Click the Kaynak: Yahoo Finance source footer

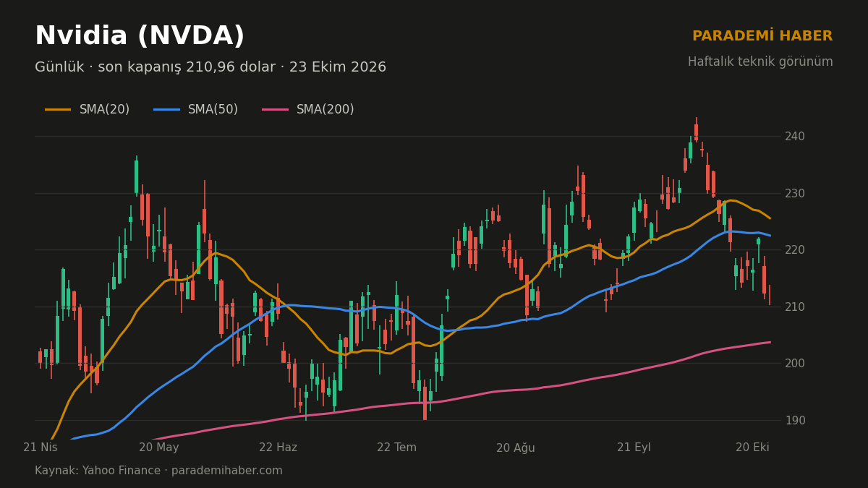(158, 471)
